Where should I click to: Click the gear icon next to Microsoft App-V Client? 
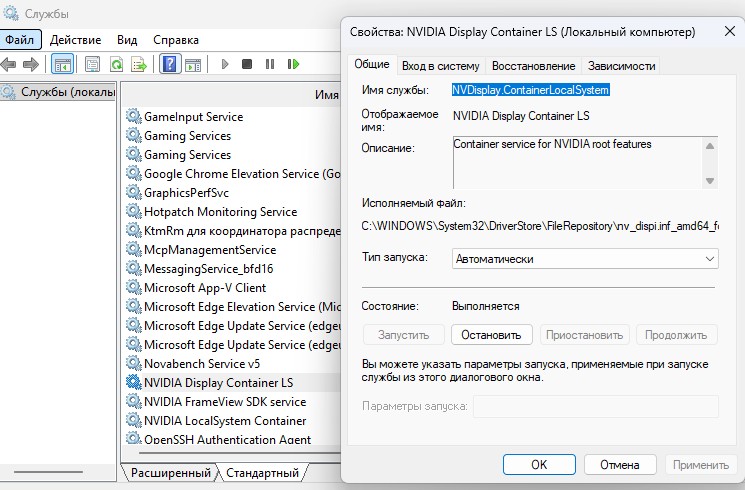click(x=134, y=288)
